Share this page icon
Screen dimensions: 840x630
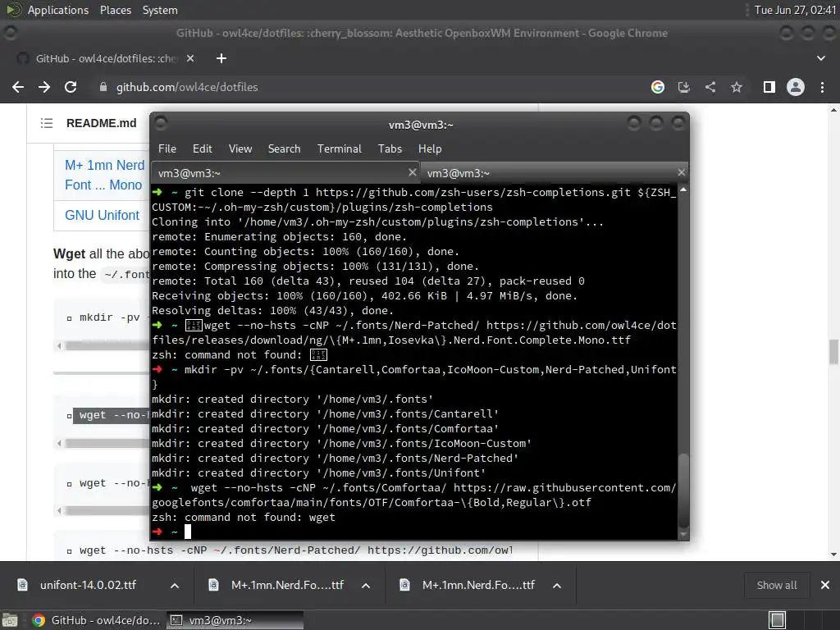[710, 87]
